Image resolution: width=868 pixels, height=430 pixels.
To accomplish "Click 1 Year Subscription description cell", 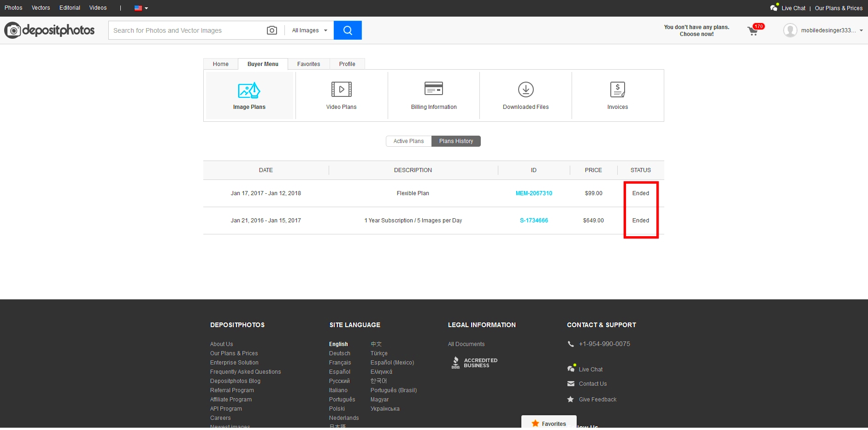I will click(x=413, y=221).
